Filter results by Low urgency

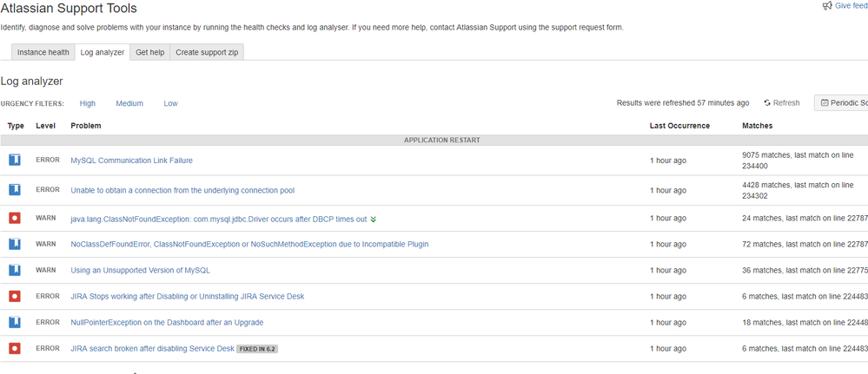170,103
